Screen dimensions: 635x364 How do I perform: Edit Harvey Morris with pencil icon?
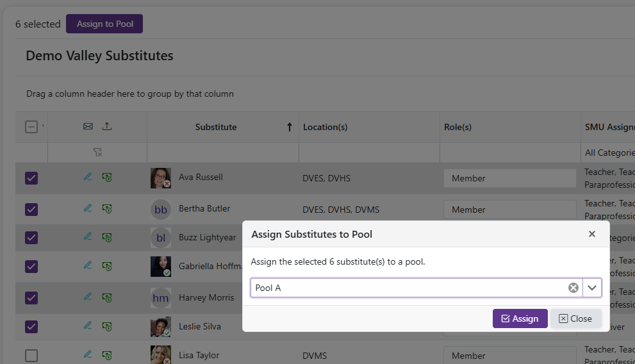click(88, 297)
